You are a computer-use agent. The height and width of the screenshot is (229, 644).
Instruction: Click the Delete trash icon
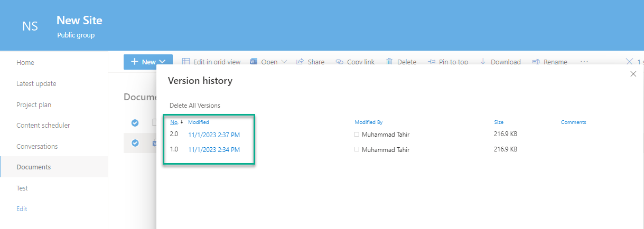pos(389,62)
